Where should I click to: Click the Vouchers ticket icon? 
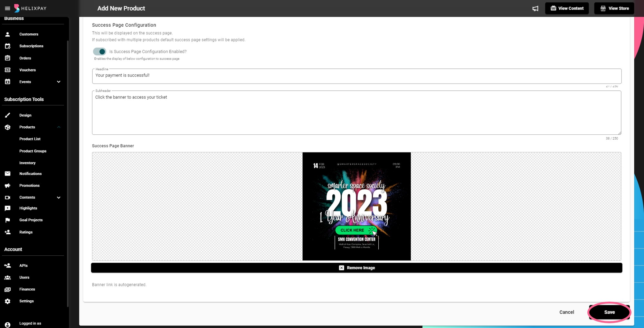click(8, 70)
